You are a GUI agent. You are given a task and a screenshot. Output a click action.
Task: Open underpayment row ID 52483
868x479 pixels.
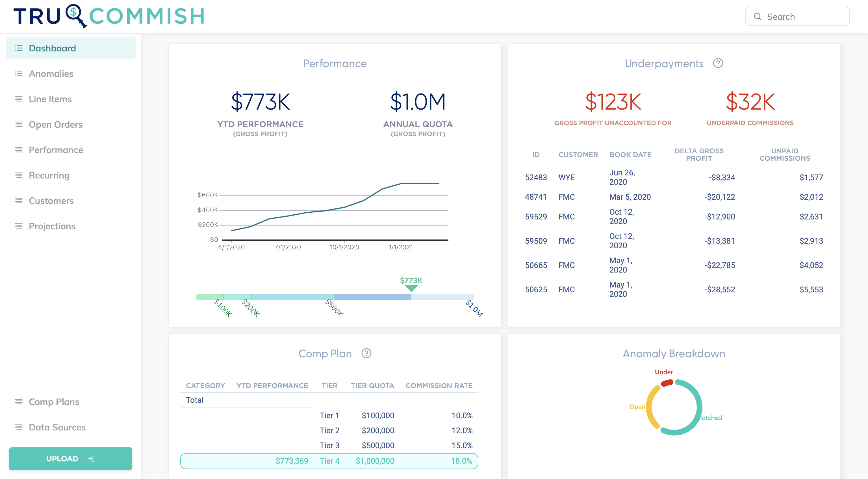tap(536, 178)
